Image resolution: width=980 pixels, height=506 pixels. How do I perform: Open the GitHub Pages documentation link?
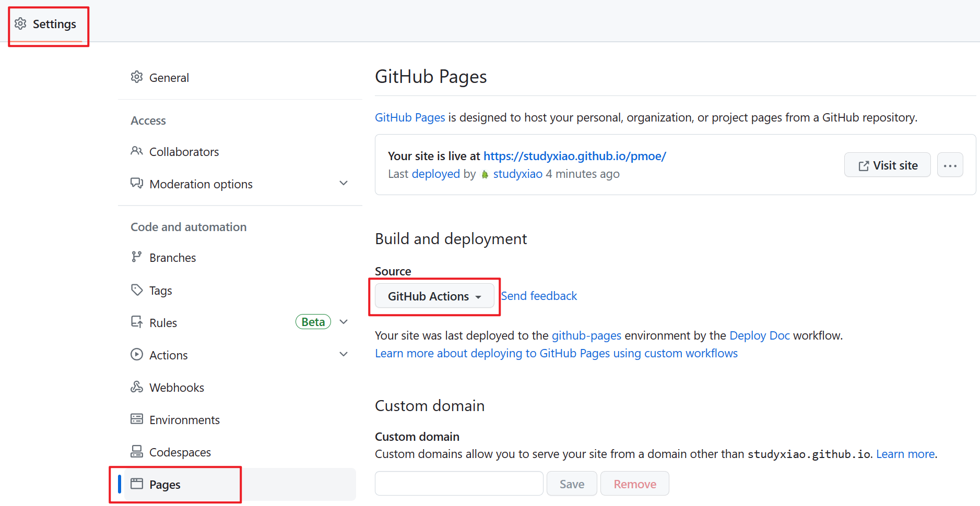pos(410,117)
